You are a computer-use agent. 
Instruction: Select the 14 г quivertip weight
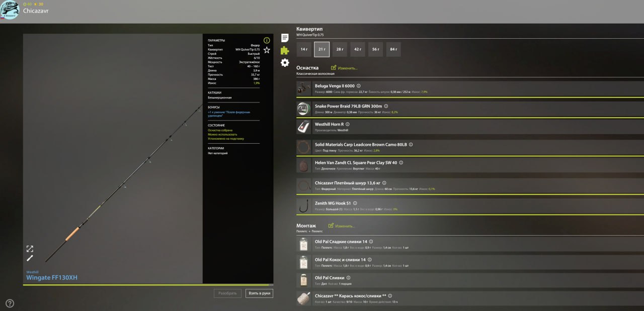point(304,49)
